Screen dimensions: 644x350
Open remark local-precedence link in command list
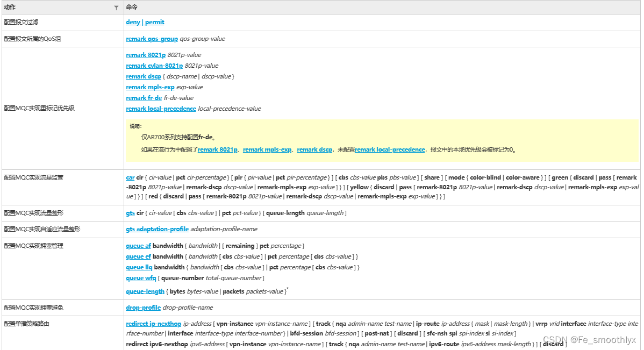(x=161, y=109)
